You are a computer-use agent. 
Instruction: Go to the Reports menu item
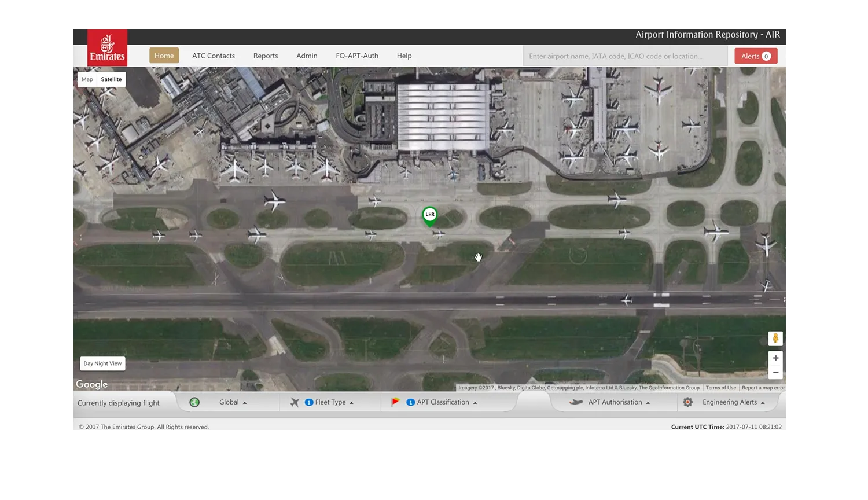(x=266, y=56)
